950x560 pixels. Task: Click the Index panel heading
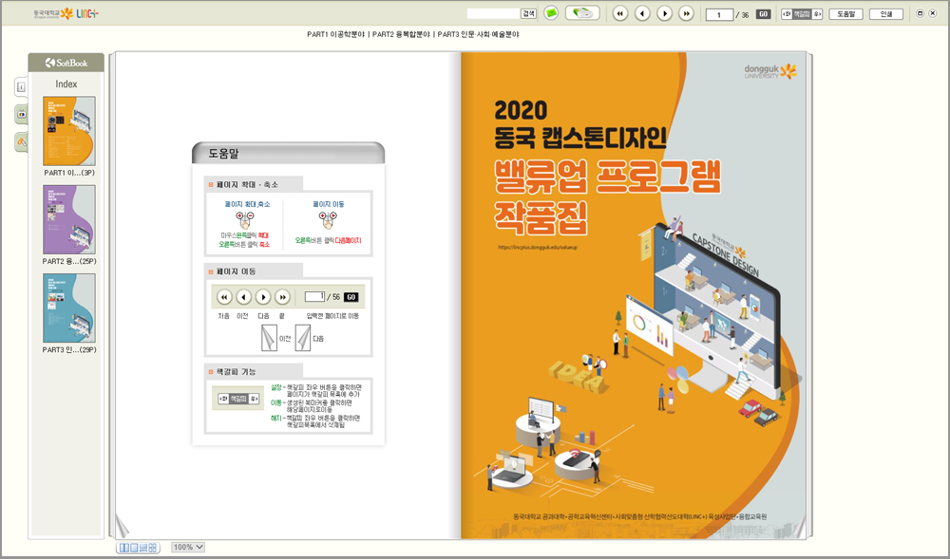(x=66, y=84)
